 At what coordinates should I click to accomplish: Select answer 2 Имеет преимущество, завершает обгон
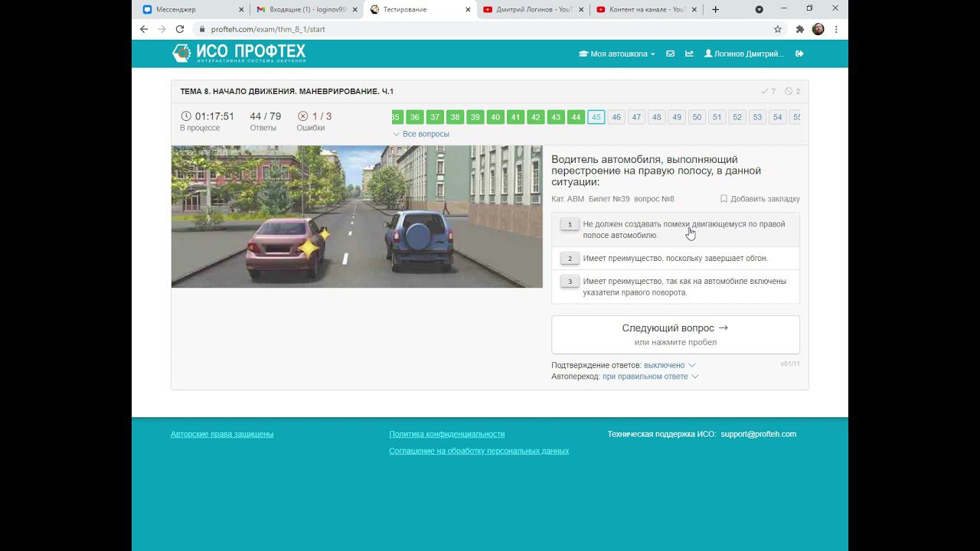(675, 258)
